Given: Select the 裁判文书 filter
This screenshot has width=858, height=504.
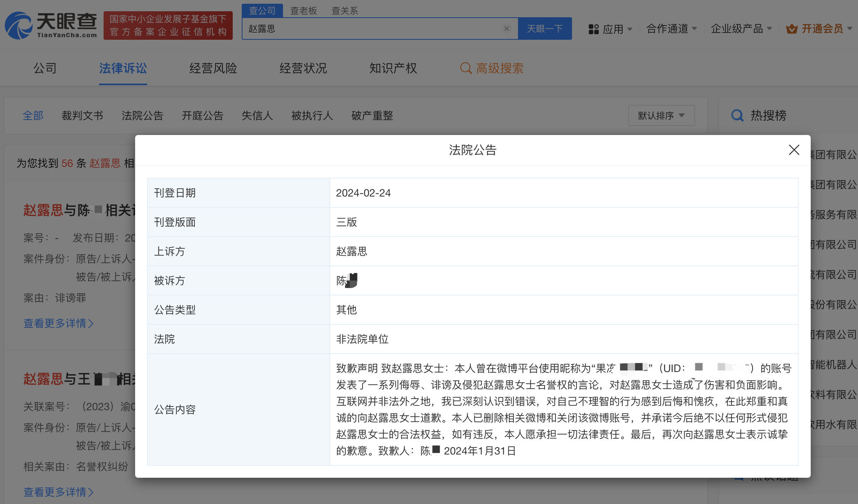Looking at the screenshot, I should point(82,115).
